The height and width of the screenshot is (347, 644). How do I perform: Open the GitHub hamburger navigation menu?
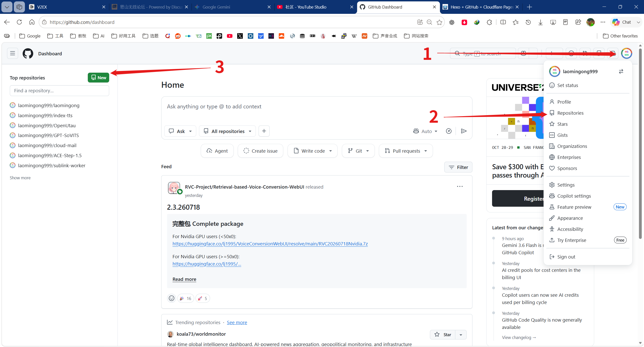(12, 53)
